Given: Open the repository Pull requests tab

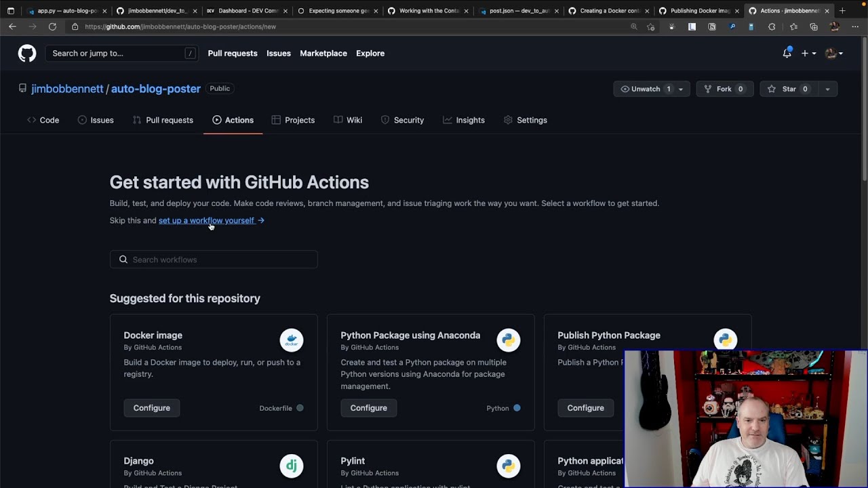Looking at the screenshot, I should [x=163, y=120].
